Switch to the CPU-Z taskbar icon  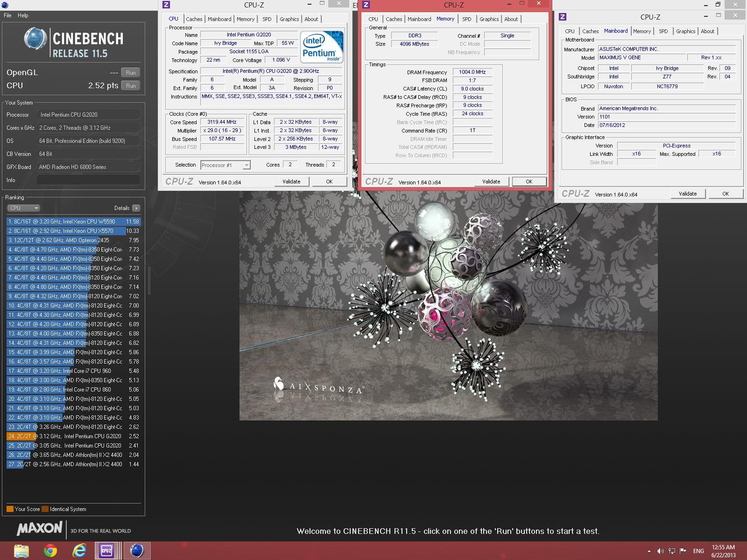tap(107, 551)
